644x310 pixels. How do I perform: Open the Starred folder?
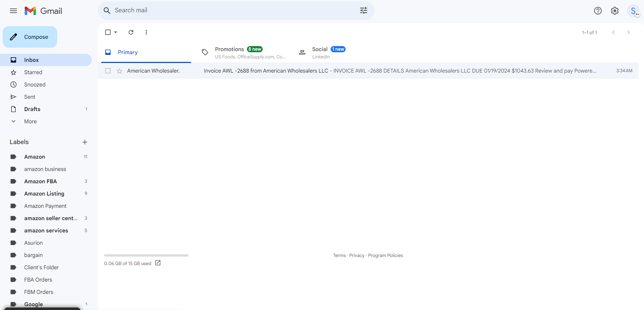(x=46, y=72)
